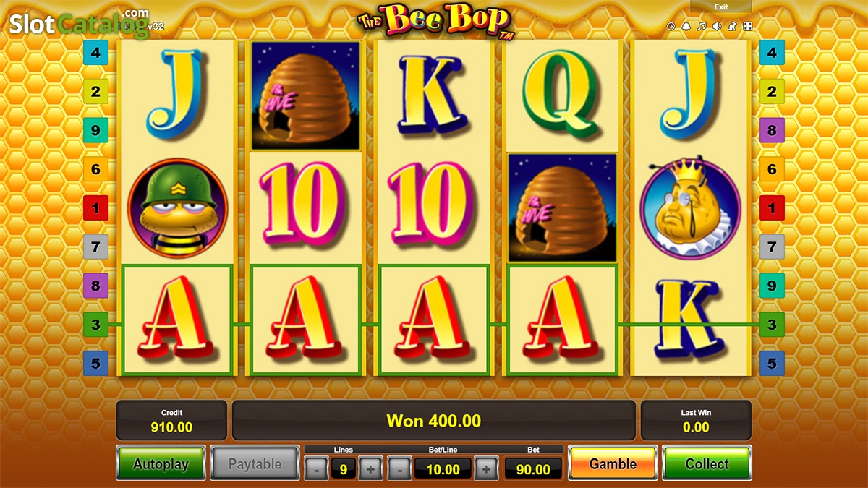Raise the Bet/Line amount
Screen dimensions: 868x488
click(486, 469)
